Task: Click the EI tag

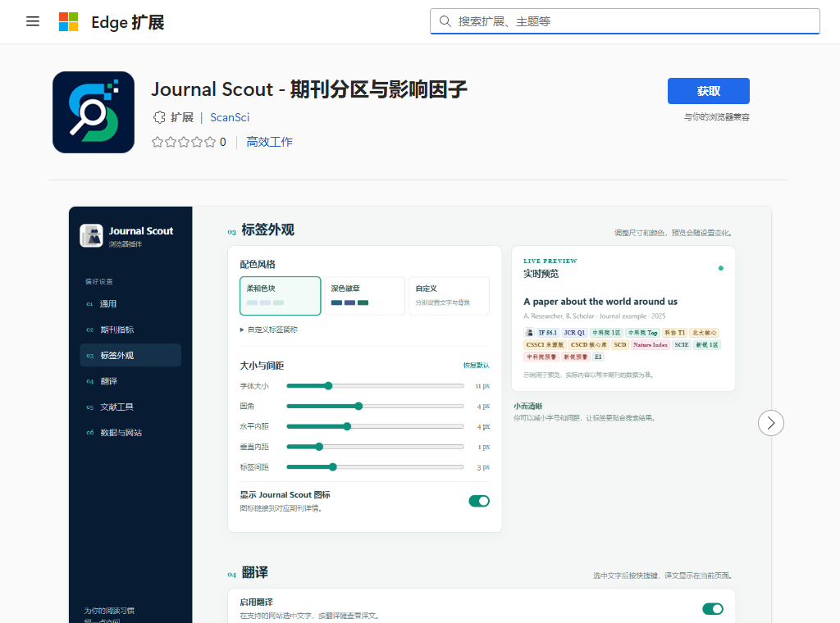Action: point(598,357)
